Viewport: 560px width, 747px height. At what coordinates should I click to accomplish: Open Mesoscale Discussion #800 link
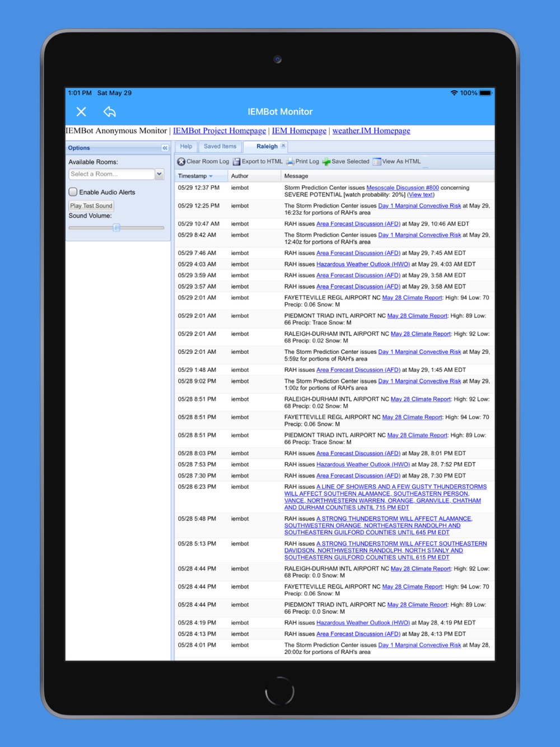403,188
